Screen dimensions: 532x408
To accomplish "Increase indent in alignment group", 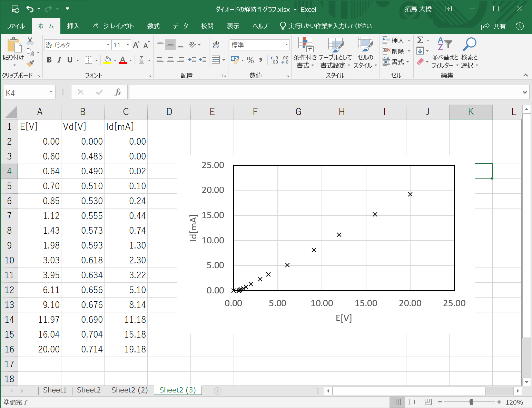I will pyautogui.click(x=203, y=60).
